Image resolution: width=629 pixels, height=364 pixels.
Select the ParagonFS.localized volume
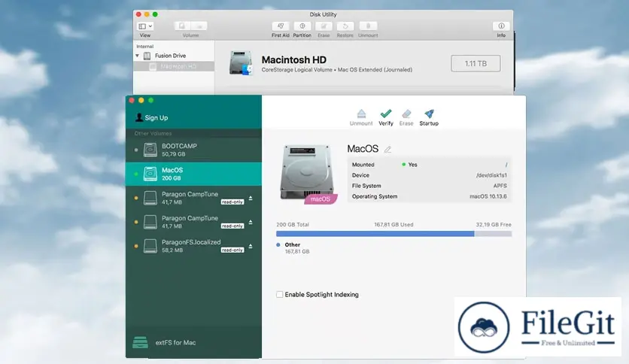(194, 246)
